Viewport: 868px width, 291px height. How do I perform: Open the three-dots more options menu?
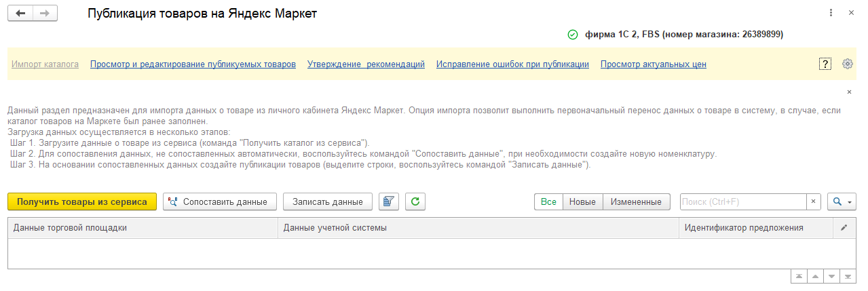(x=831, y=13)
